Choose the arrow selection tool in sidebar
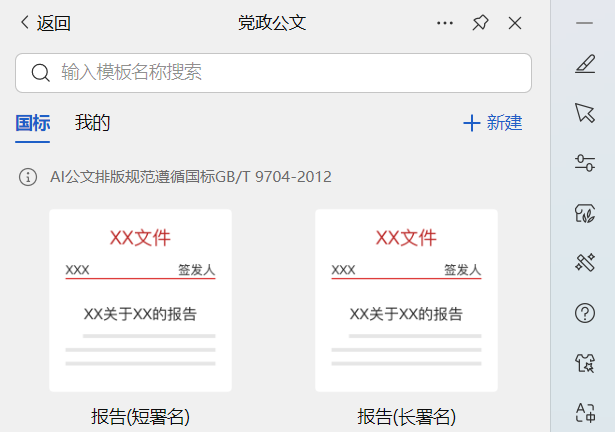615x432 pixels. pos(585,113)
